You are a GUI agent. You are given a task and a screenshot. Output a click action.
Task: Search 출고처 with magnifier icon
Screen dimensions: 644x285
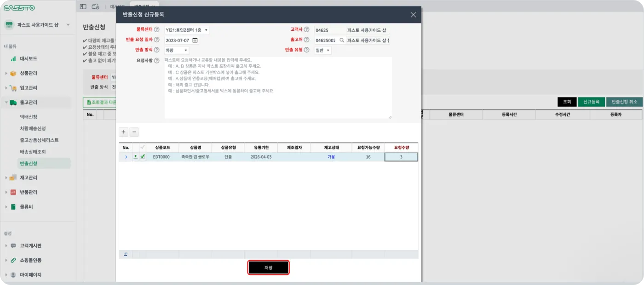pos(342,40)
